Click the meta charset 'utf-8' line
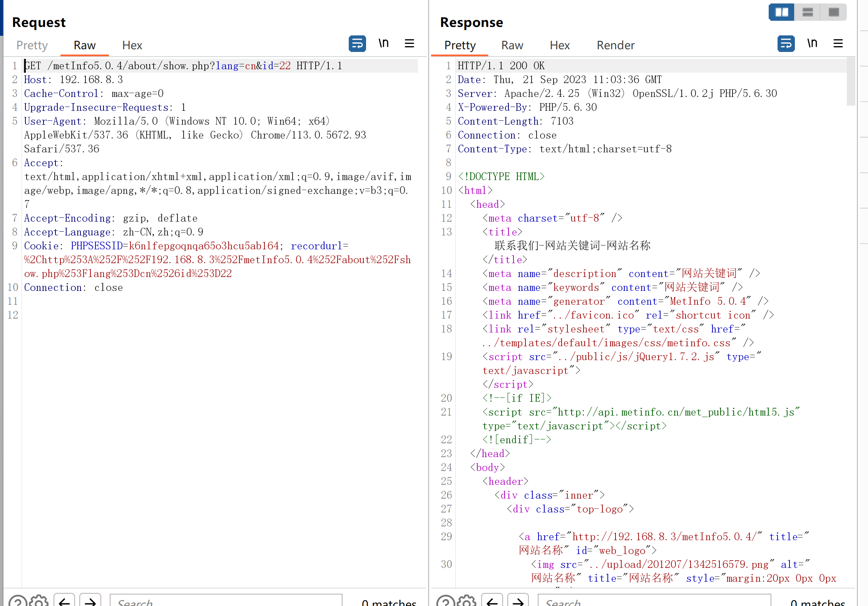868x606 pixels. coord(552,218)
